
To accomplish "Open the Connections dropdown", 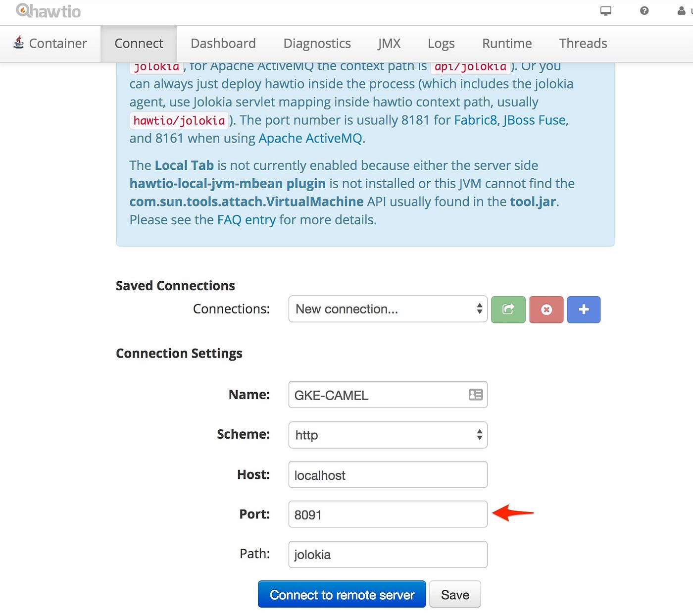I will [x=388, y=309].
